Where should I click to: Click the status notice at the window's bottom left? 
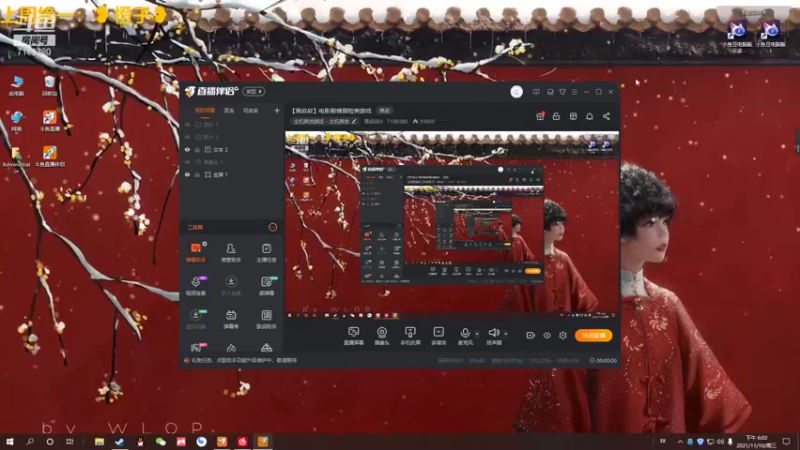point(240,361)
